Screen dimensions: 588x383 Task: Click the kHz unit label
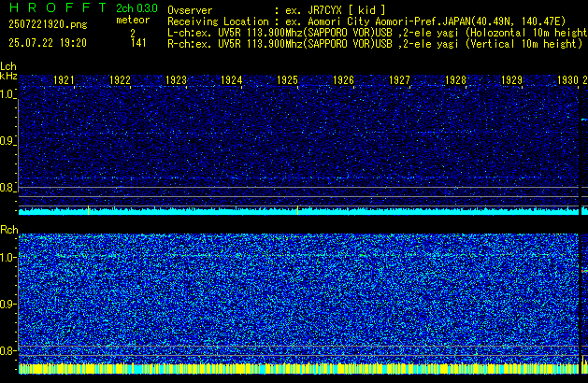pos(8,76)
